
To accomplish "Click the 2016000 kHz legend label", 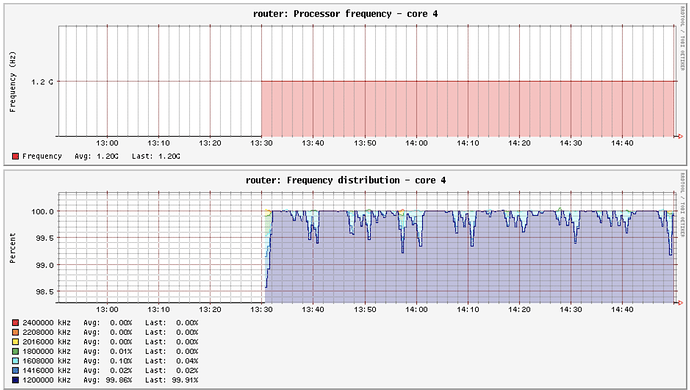I will tap(47, 342).
